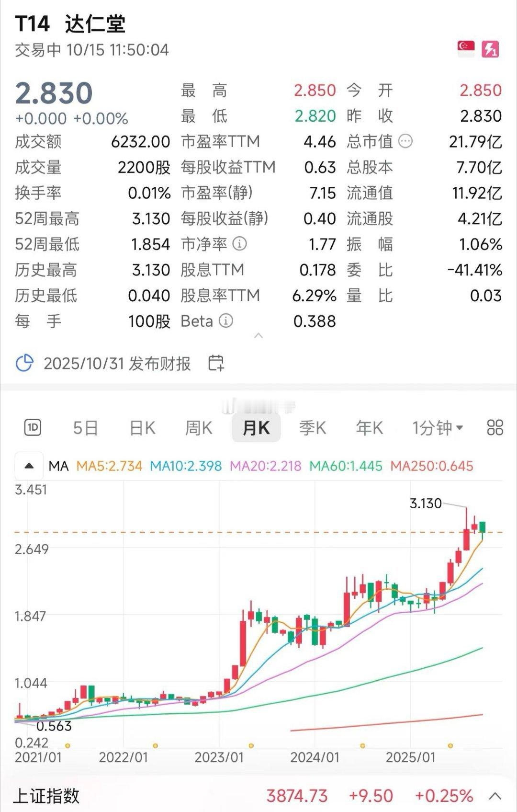Tap the 市盈率TTM value 4.46

(x=320, y=141)
